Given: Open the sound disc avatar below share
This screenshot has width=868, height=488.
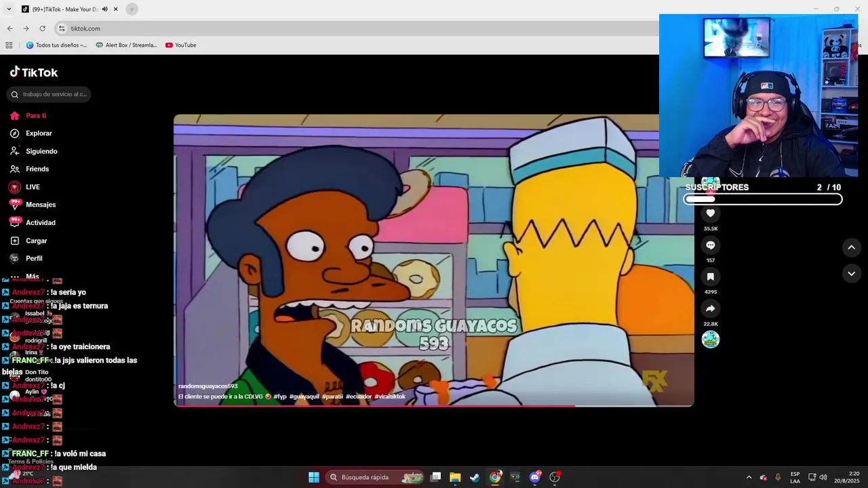Looking at the screenshot, I should click(x=710, y=340).
